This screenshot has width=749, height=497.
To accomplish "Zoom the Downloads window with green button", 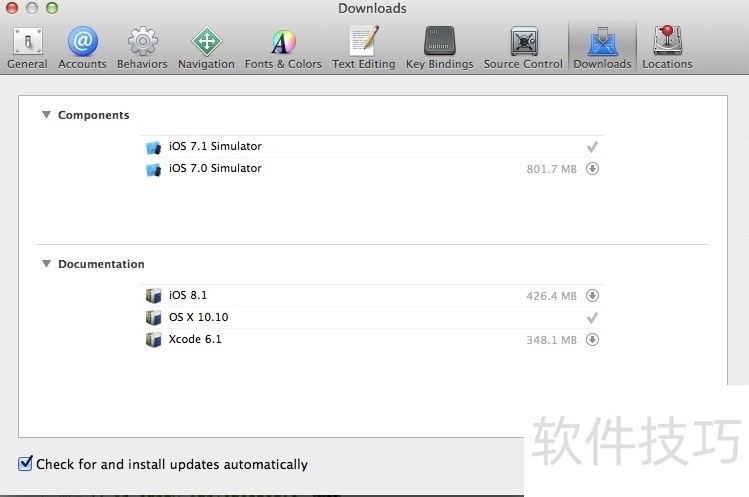I will click(x=52, y=8).
